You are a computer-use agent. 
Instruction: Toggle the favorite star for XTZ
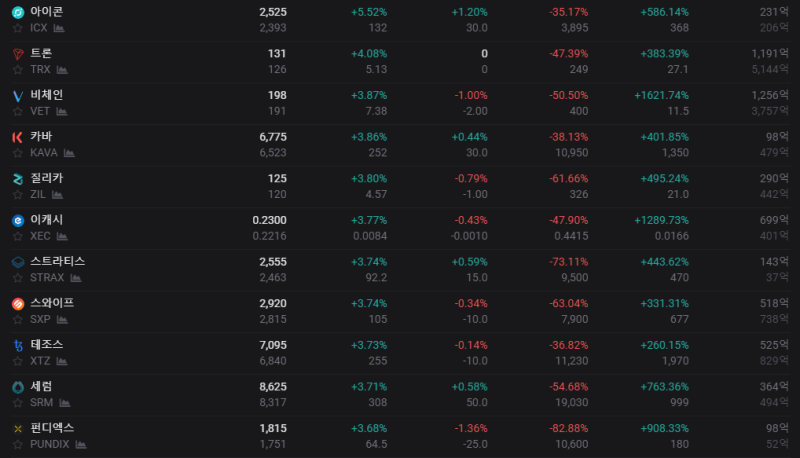pos(18,361)
